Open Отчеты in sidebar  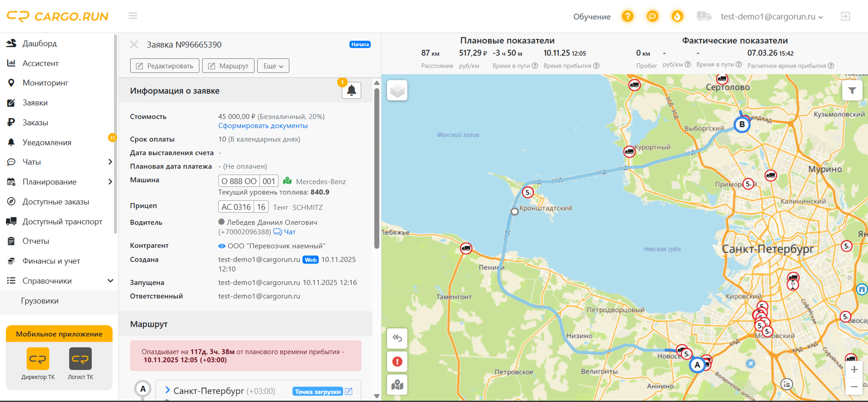[x=36, y=241]
